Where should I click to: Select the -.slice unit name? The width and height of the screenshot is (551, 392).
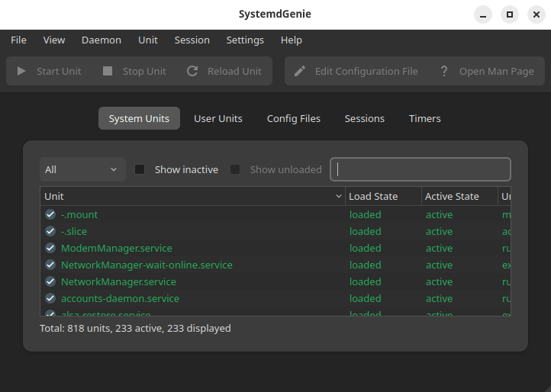[x=74, y=232]
